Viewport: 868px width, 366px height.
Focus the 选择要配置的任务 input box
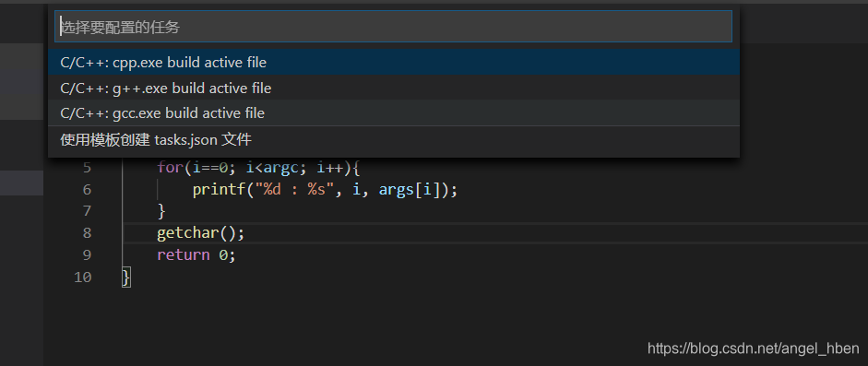[x=393, y=27]
